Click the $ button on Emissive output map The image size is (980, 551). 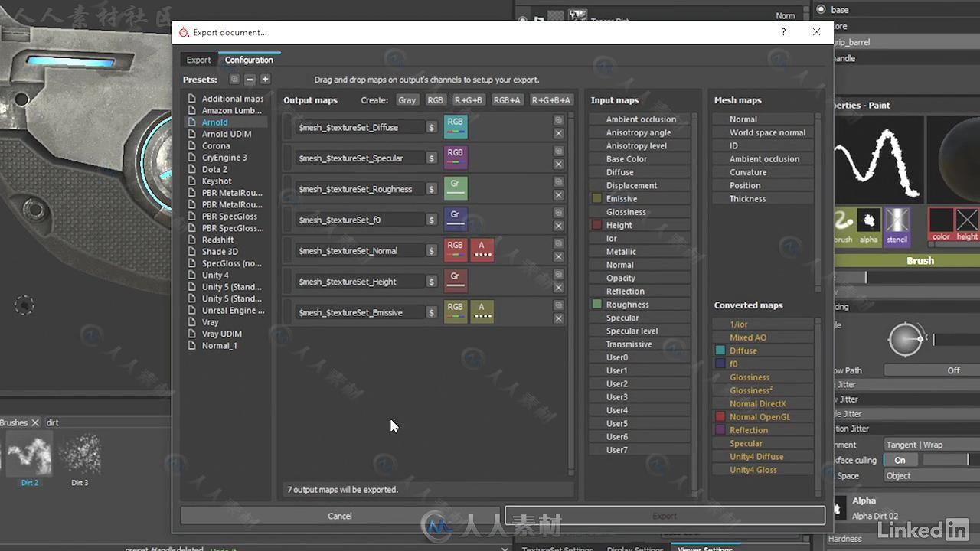(x=432, y=312)
